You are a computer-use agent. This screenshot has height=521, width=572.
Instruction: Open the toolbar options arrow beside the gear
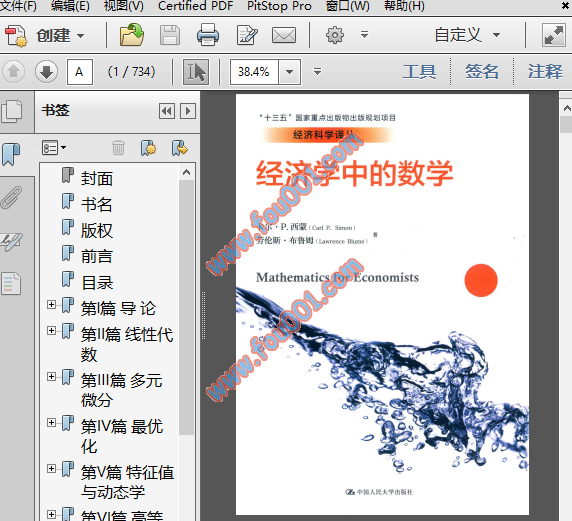(x=364, y=35)
